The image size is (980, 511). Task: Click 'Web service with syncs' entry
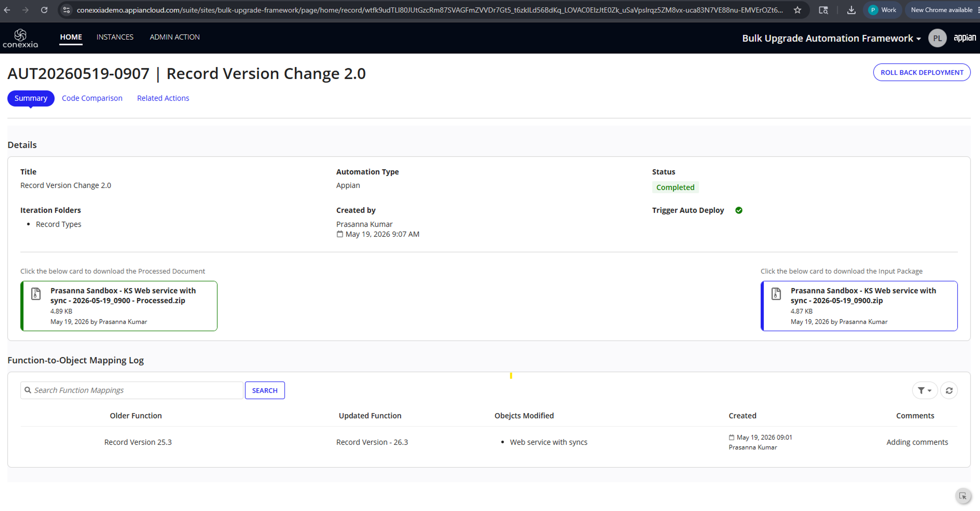click(549, 442)
